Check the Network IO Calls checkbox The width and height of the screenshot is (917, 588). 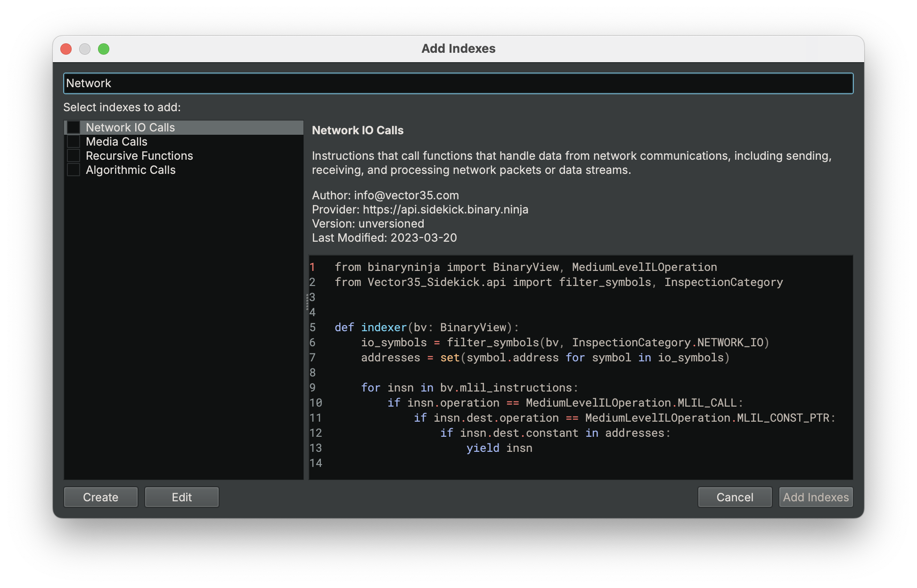pos(74,128)
